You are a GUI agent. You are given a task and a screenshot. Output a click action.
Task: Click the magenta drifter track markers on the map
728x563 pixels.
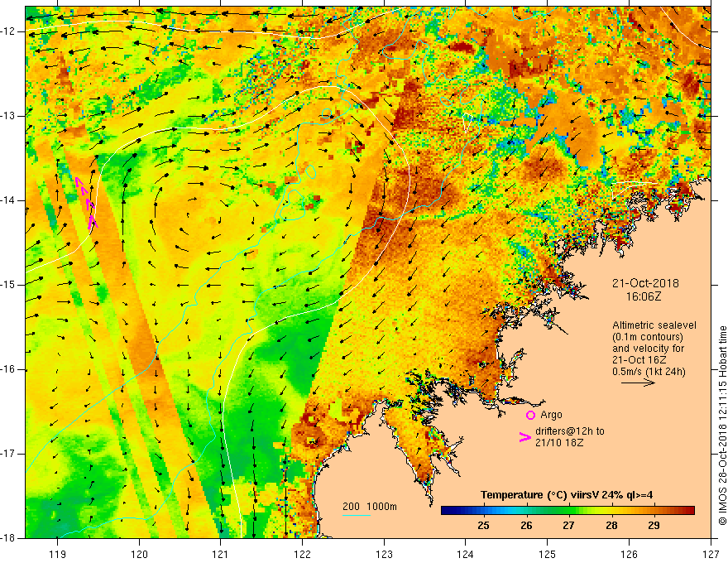(87, 203)
